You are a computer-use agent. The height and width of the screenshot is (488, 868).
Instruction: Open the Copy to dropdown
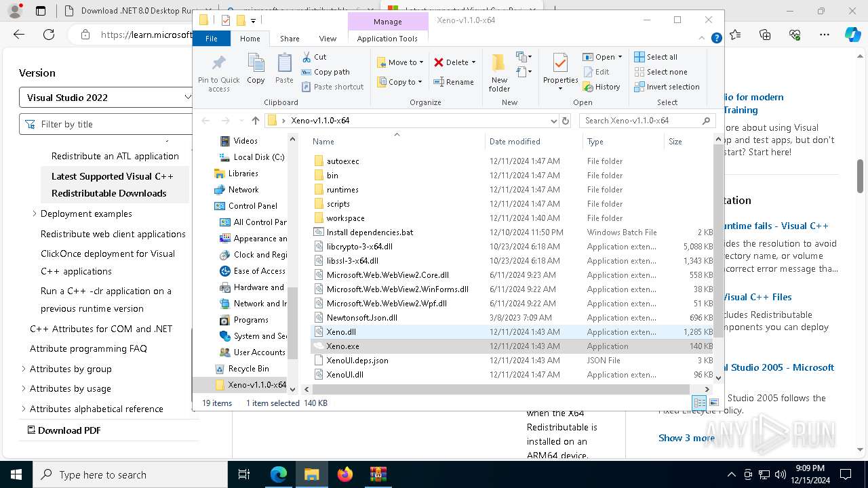[x=400, y=82]
